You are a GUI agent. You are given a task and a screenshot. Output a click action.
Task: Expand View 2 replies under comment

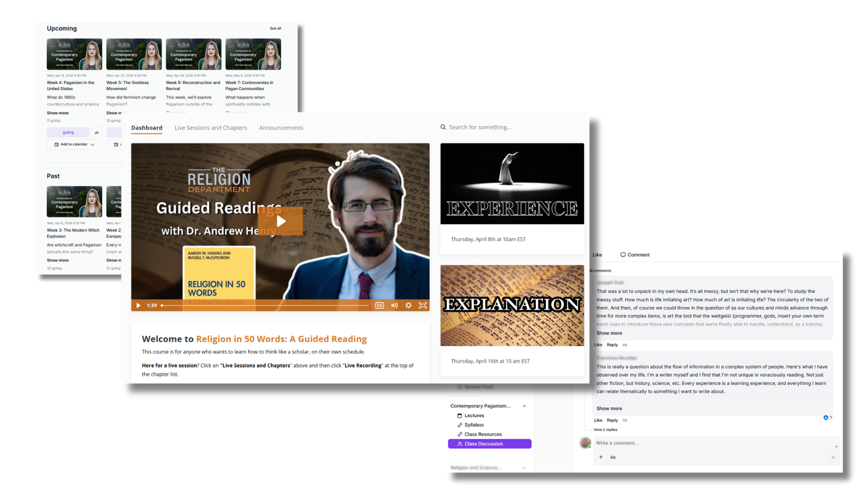(x=605, y=430)
